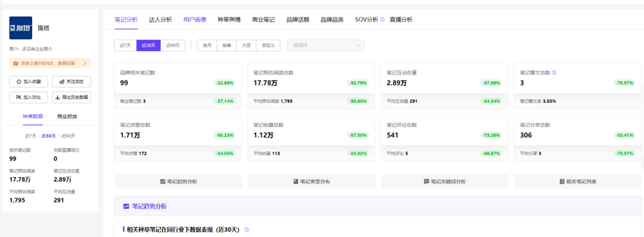Choose the 按季 period option

point(227,45)
